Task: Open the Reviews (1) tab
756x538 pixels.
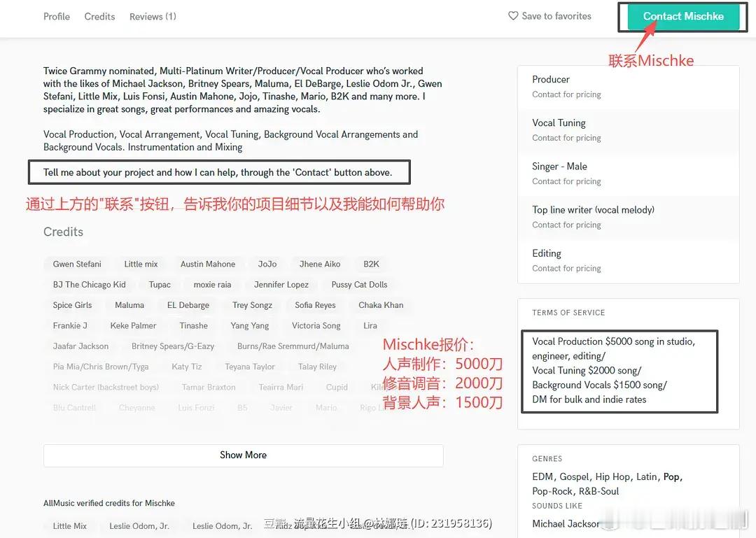Action: (x=153, y=16)
